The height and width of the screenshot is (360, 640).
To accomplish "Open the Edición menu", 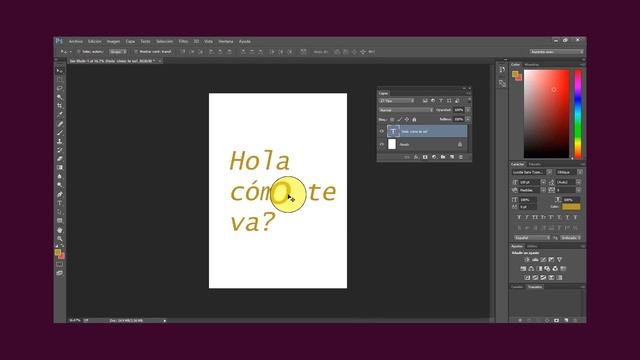I will (x=95, y=42).
